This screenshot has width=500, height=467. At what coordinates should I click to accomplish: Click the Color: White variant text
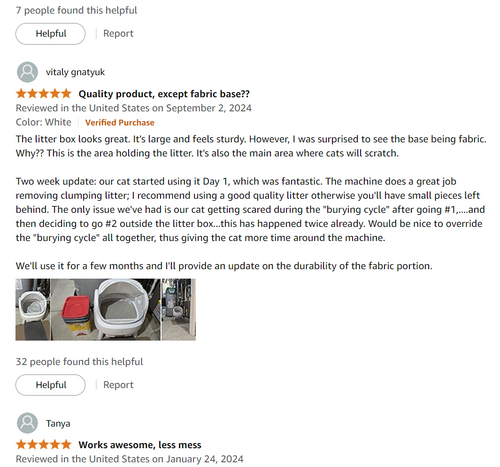[43, 122]
